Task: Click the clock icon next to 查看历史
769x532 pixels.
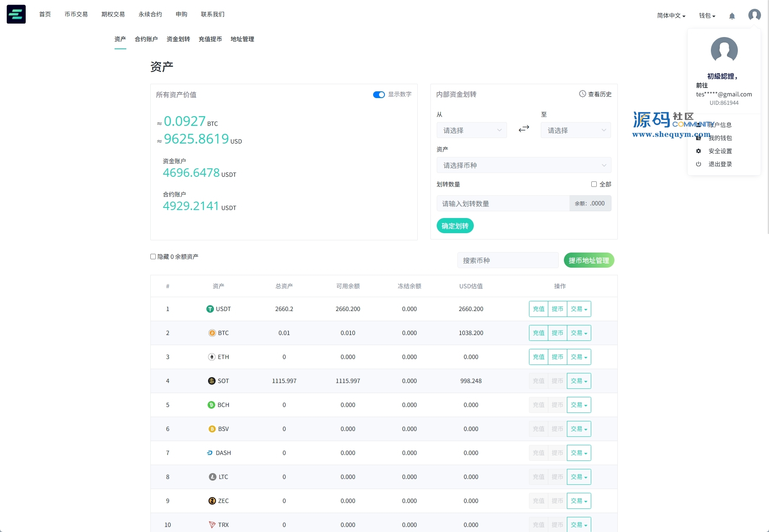Action: (x=582, y=94)
